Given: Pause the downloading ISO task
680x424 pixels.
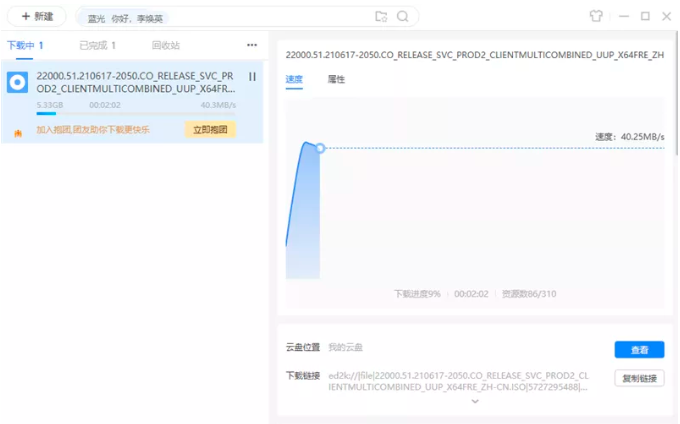Looking at the screenshot, I should tap(252, 77).
